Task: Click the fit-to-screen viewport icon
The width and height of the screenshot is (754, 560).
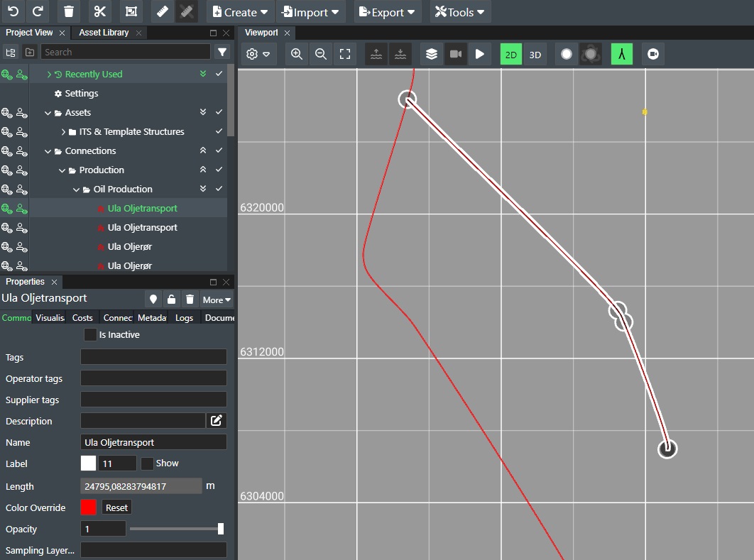Action: 345,54
